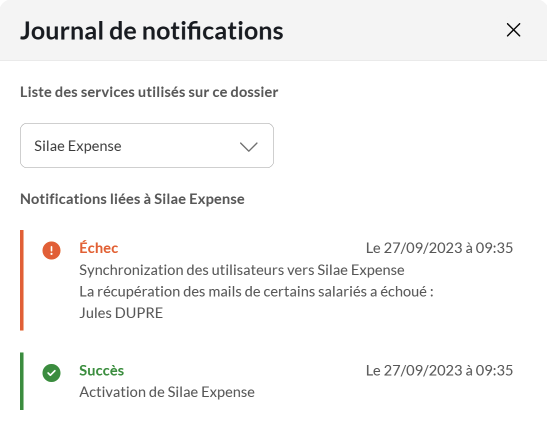Viewport: 547px width, 434px height.
Task: Select the Succès status label
Action: 102,371
